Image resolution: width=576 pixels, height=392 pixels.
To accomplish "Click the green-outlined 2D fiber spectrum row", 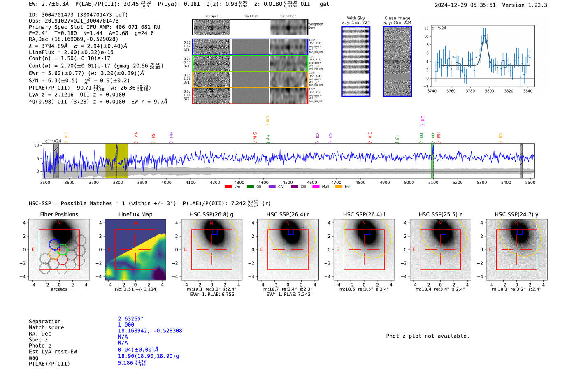I will click(x=250, y=63).
